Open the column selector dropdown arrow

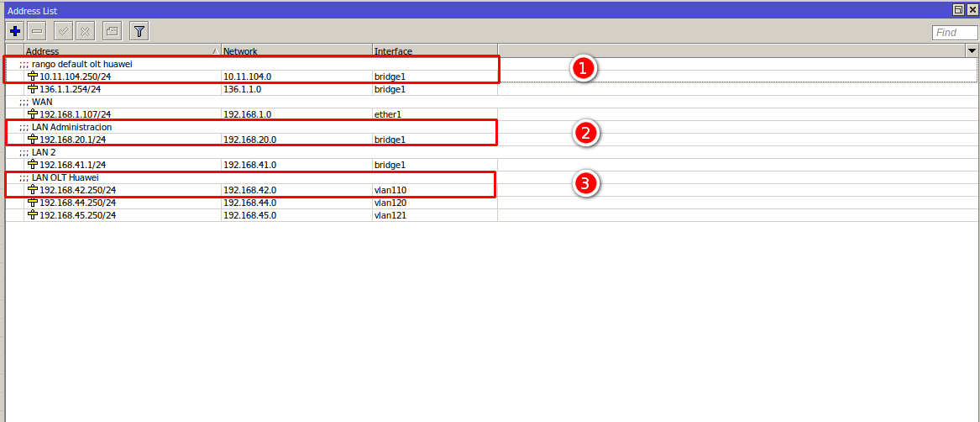pos(972,51)
